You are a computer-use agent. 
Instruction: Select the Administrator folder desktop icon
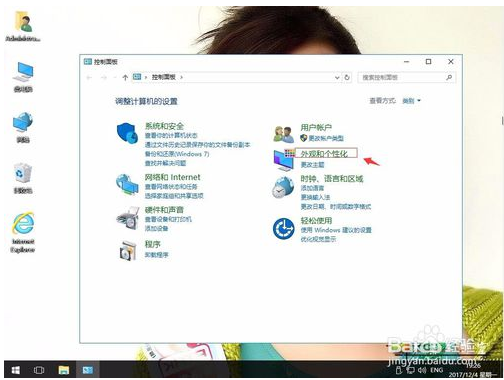tap(23, 26)
